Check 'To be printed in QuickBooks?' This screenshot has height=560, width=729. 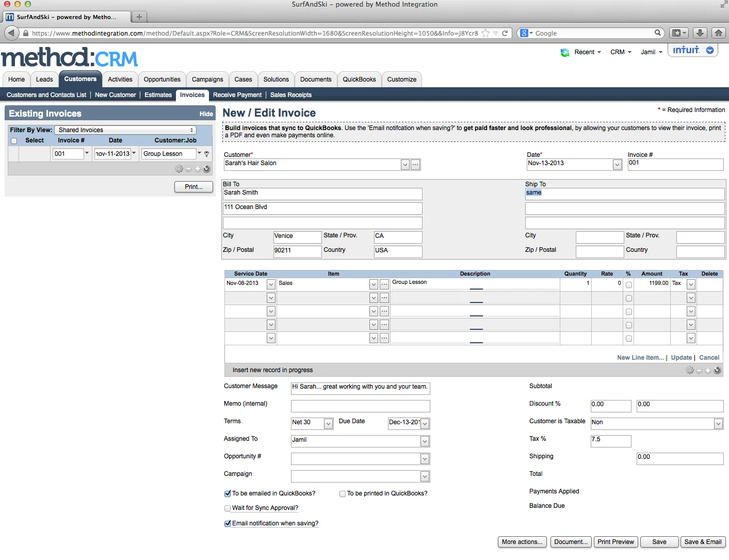(x=343, y=494)
